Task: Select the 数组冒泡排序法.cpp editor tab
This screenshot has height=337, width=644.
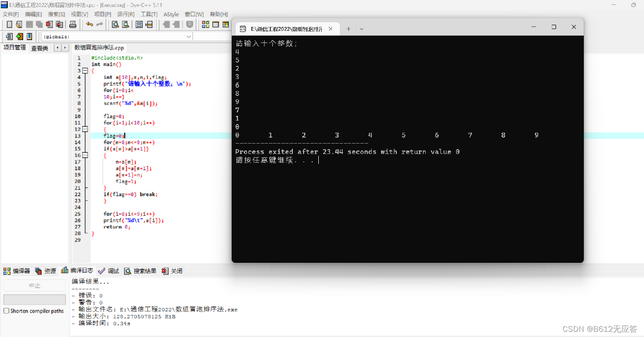Action: [99, 48]
